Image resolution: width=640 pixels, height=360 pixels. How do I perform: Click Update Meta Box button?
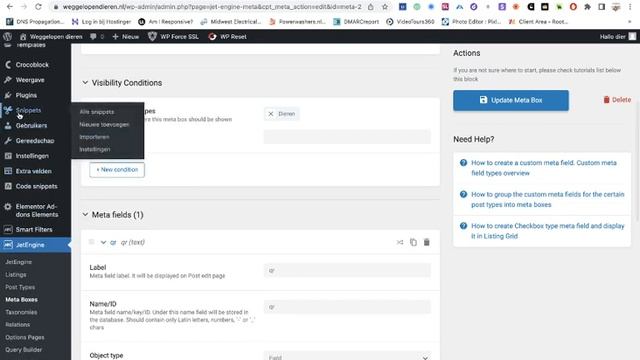511,100
